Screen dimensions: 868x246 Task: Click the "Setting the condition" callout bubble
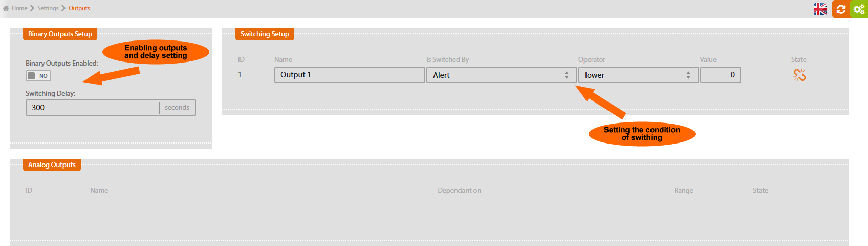tap(642, 134)
